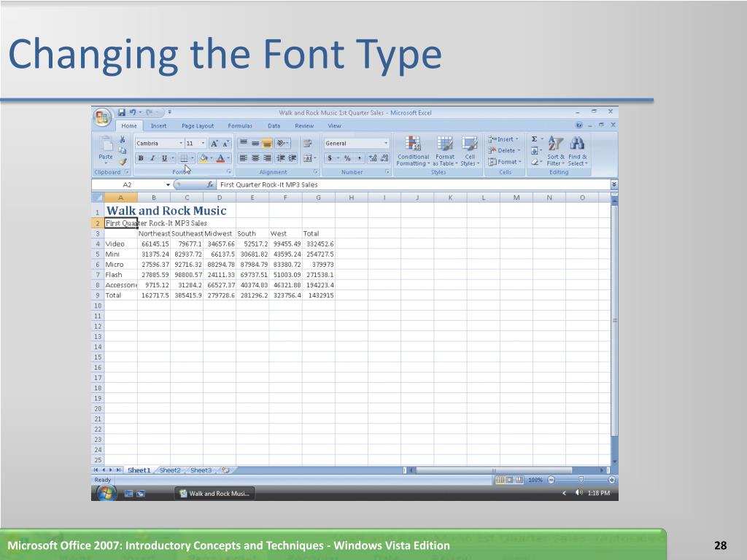The width and height of the screenshot is (747, 560).
Task: Open the Sheet2 worksheet tab
Action: tap(170, 470)
